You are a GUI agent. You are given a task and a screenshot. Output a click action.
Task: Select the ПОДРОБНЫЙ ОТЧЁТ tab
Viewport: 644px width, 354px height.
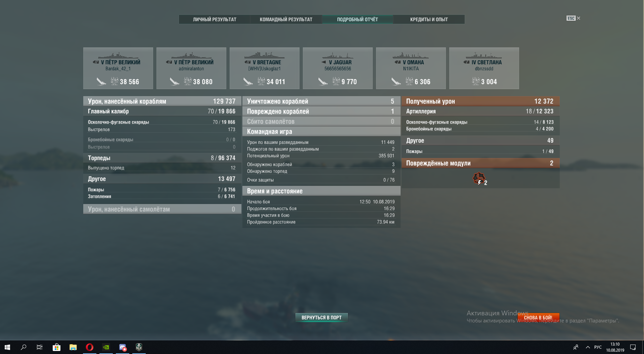[x=358, y=19]
